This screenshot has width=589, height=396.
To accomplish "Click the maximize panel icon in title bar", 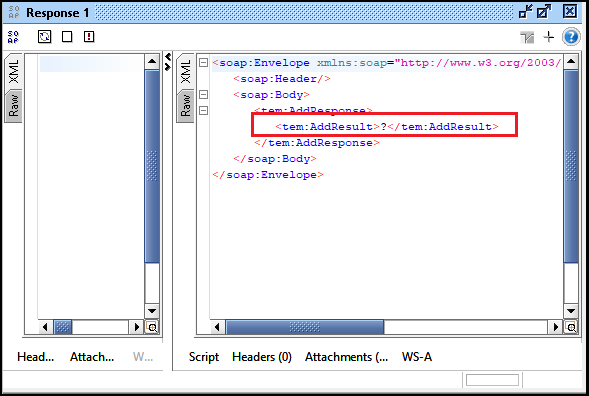I will pyautogui.click(x=544, y=12).
